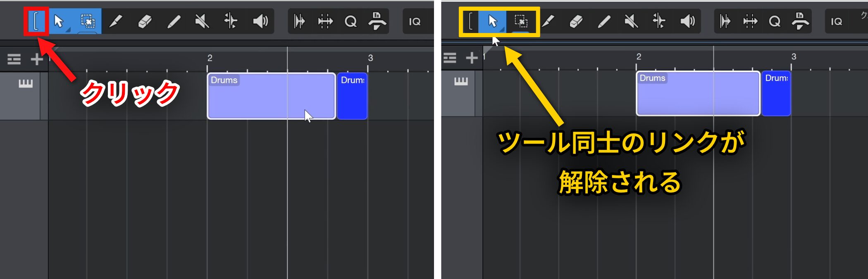Open Arrow tool options triangle in right screenshot
868x279 pixels.
pyautogui.click(x=502, y=29)
